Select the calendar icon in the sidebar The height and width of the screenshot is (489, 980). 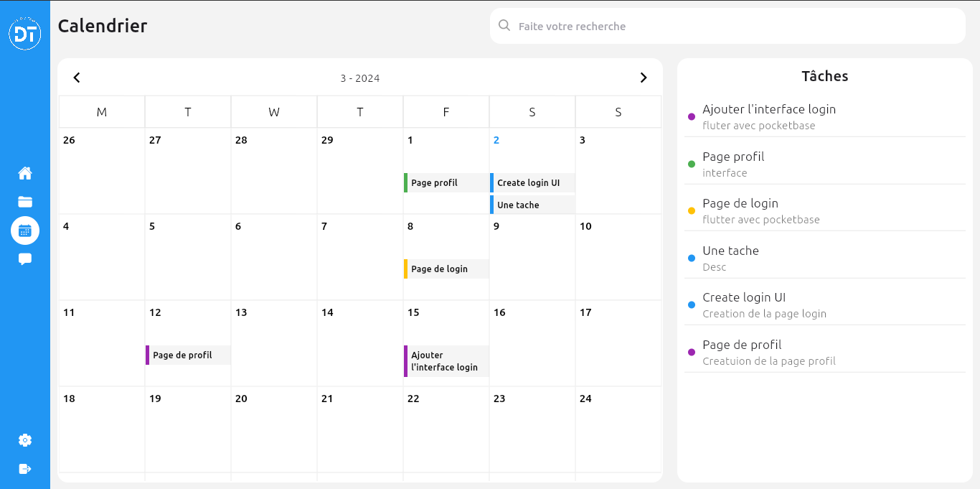[x=25, y=230]
